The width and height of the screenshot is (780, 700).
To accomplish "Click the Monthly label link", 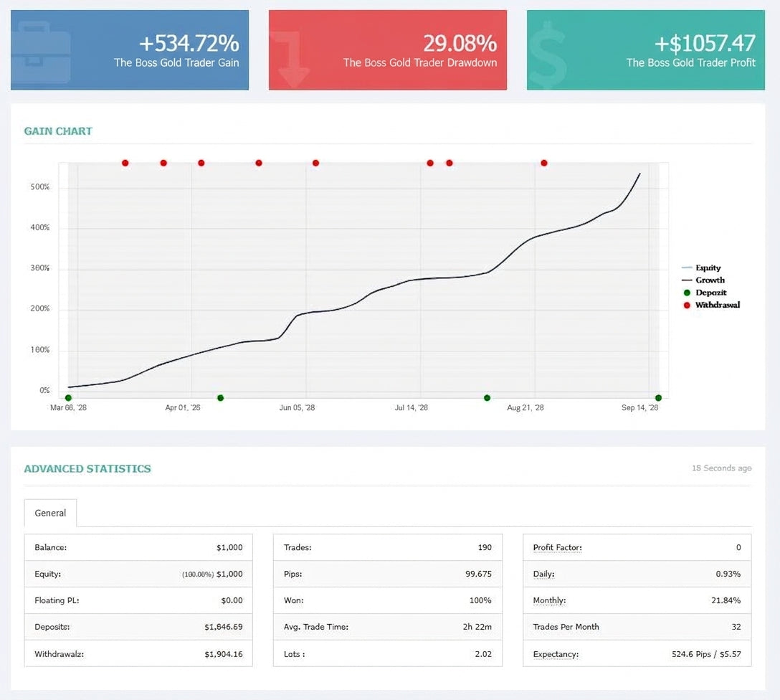I will [x=549, y=600].
